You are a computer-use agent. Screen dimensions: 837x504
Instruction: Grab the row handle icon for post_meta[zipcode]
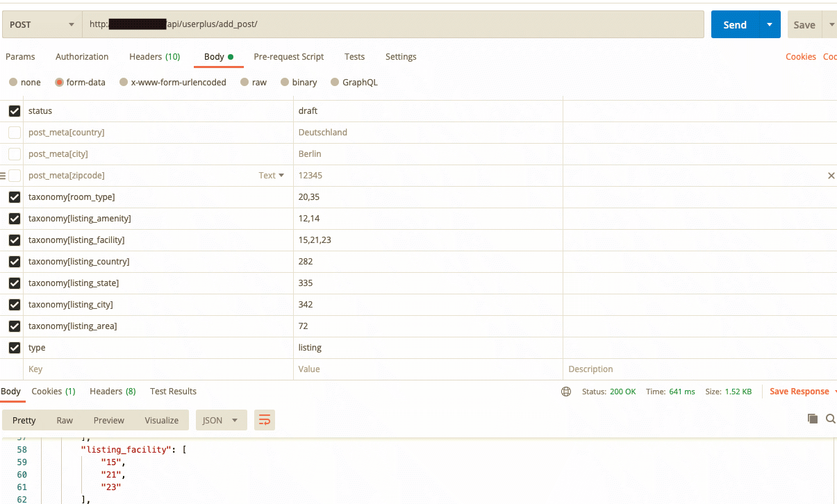[3, 176]
